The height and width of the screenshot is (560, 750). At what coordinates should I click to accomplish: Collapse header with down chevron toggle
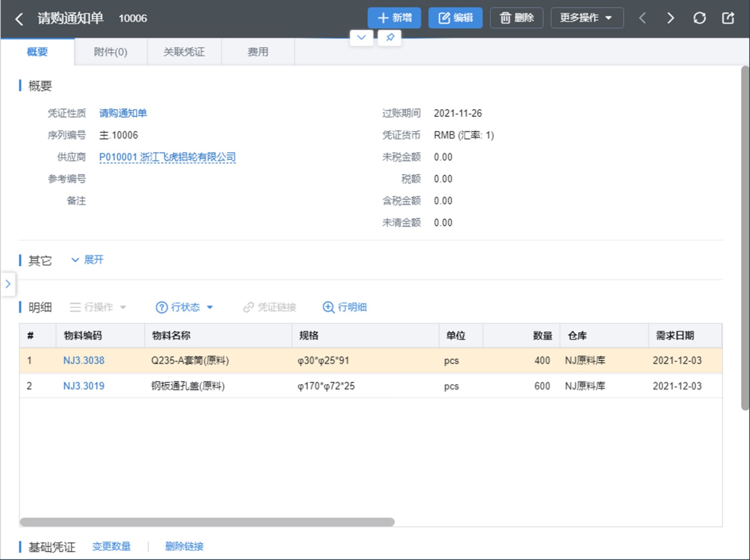tap(361, 38)
